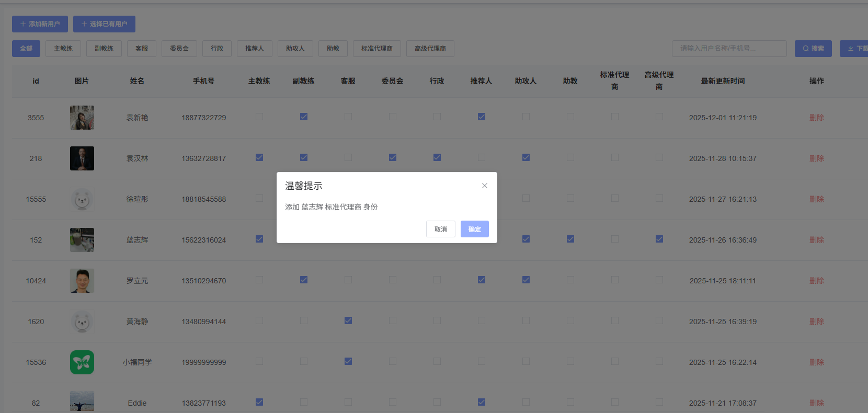Uncheck 副教练 for 袁新艳

pyautogui.click(x=304, y=117)
